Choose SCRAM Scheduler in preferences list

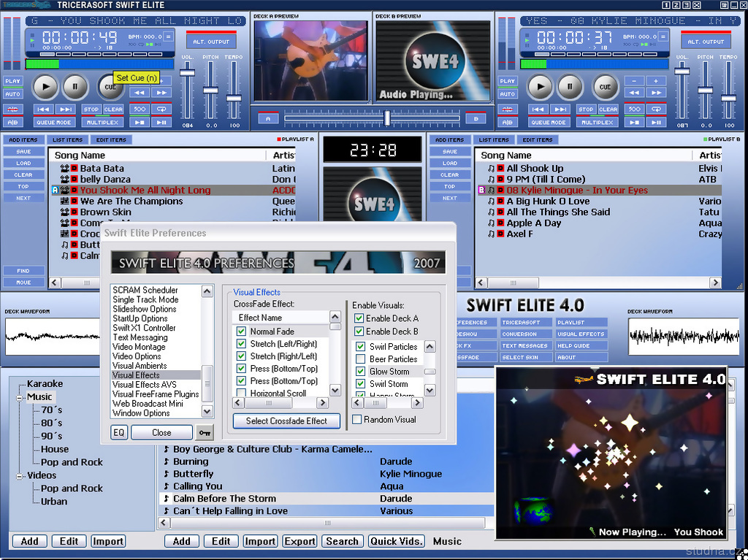(x=145, y=290)
